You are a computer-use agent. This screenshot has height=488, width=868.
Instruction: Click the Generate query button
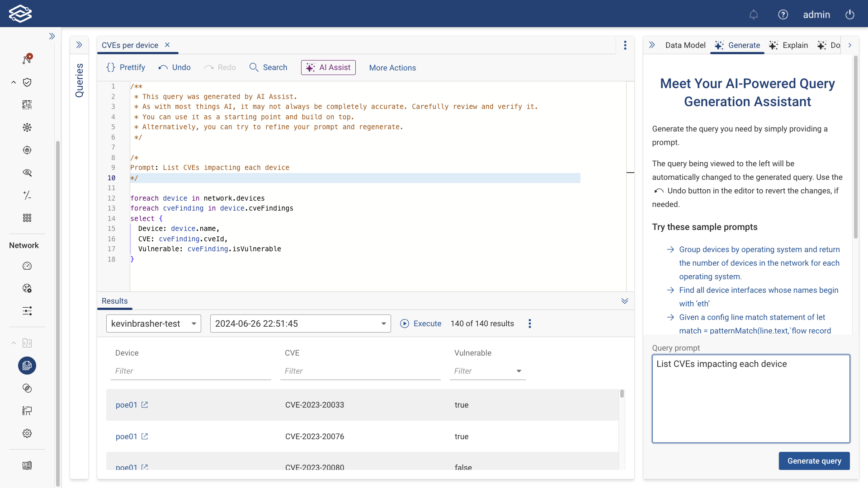pos(814,461)
